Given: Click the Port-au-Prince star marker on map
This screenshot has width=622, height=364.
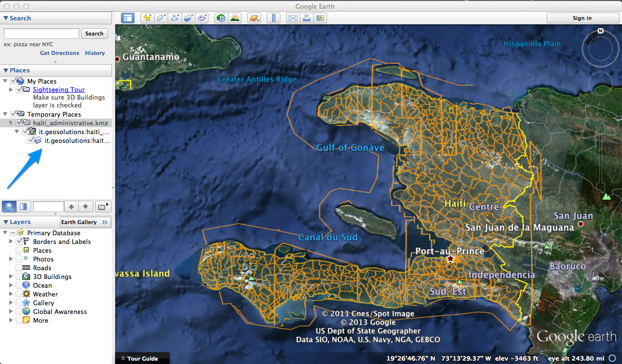Looking at the screenshot, I should click(450, 259).
